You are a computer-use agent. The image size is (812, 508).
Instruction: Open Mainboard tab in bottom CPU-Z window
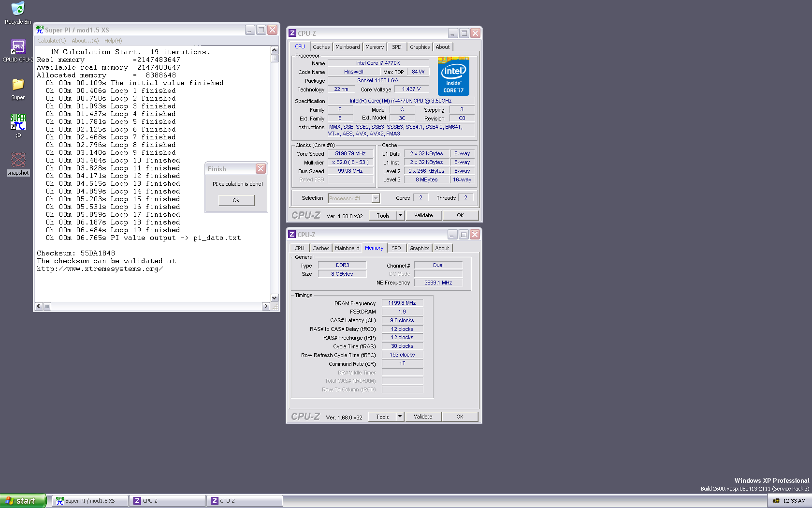tap(347, 248)
